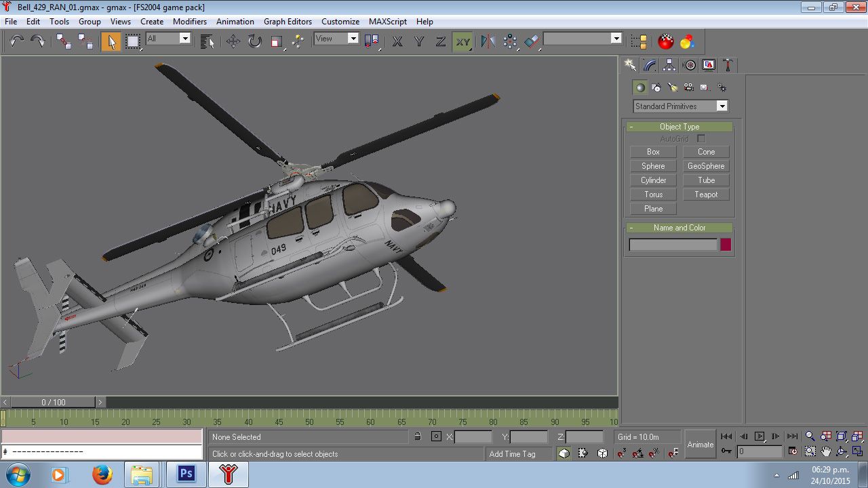Open the MAXScript menu
This screenshot has height=488, width=868.
click(x=387, y=21)
